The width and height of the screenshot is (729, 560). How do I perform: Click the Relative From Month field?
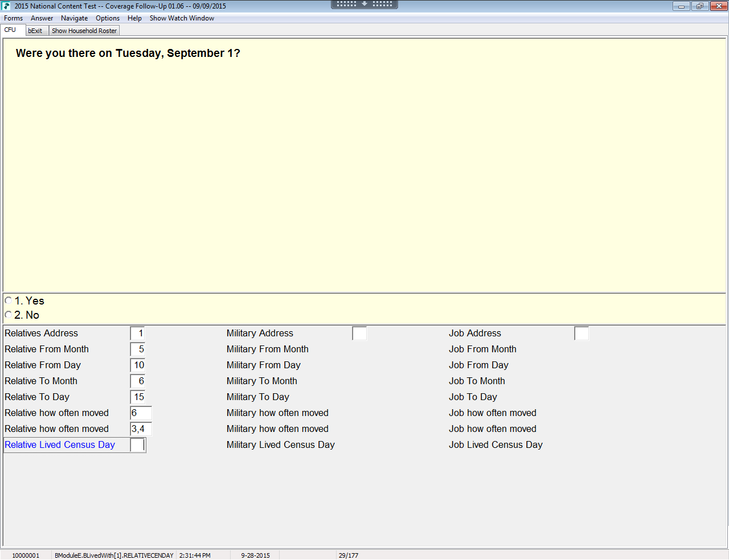(137, 349)
